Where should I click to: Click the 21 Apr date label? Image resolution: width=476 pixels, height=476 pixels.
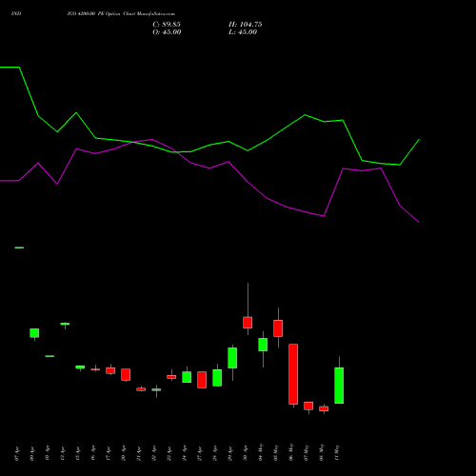coord(139,453)
